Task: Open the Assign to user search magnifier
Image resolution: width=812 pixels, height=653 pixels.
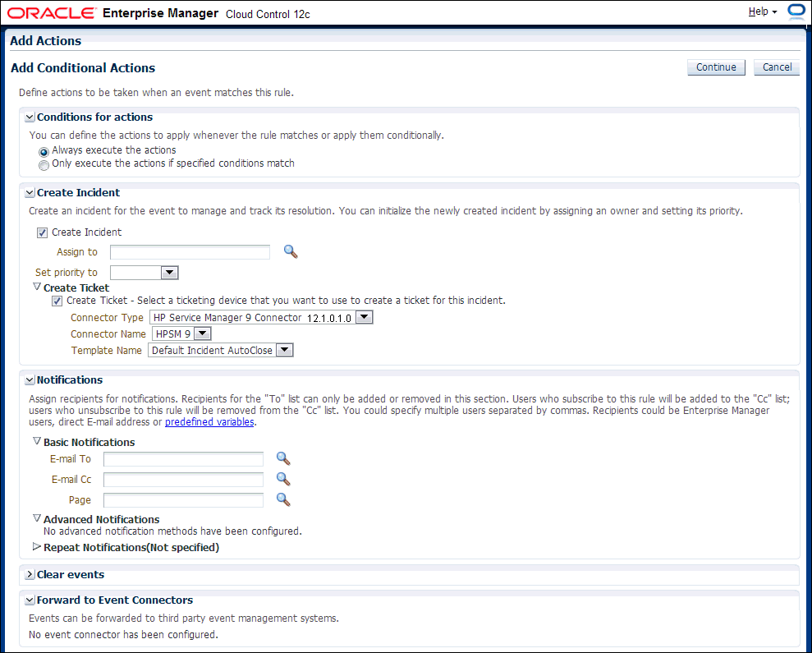Action: [x=291, y=252]
